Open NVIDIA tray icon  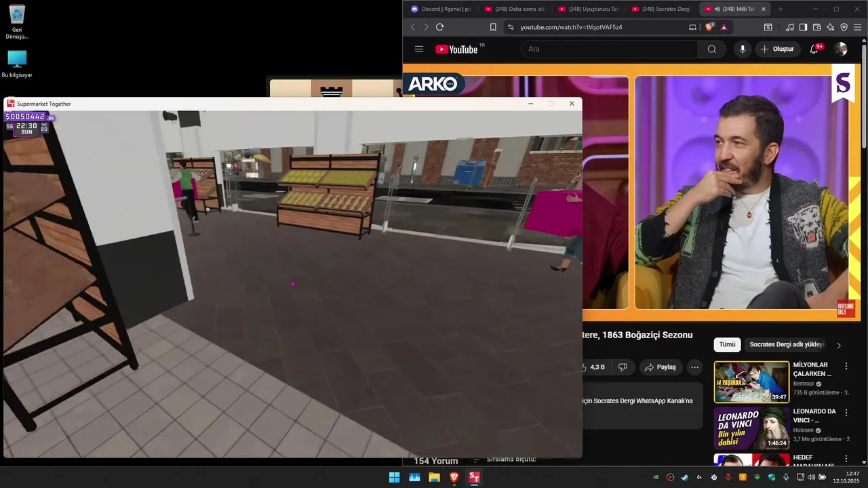coord(656,477)
